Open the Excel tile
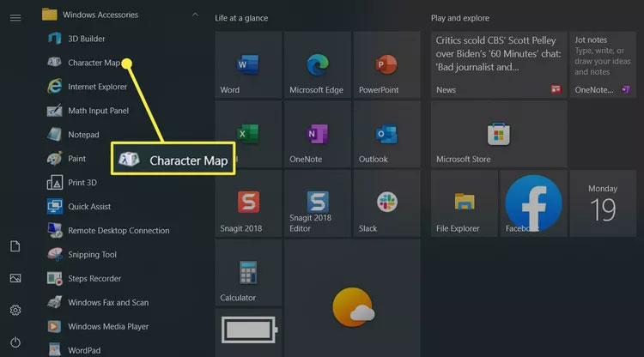The width and height of the screenshot is (644, 357). click(x=248, y=134)
